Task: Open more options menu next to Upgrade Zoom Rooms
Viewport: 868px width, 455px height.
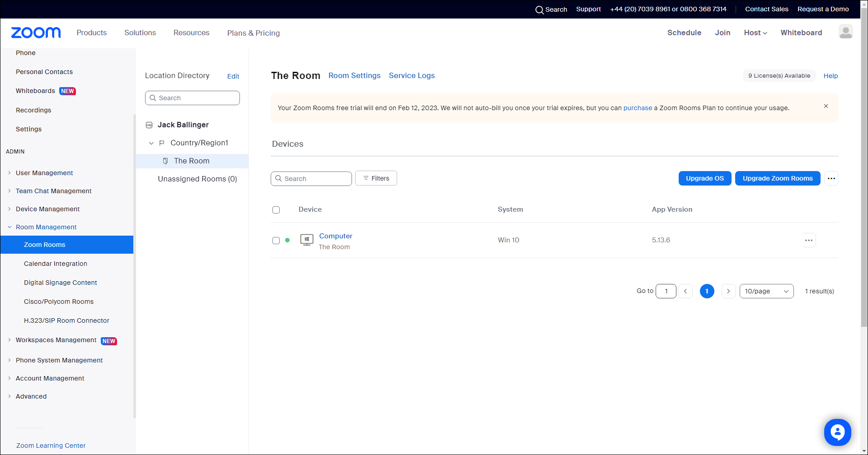Action: (831, 178)
